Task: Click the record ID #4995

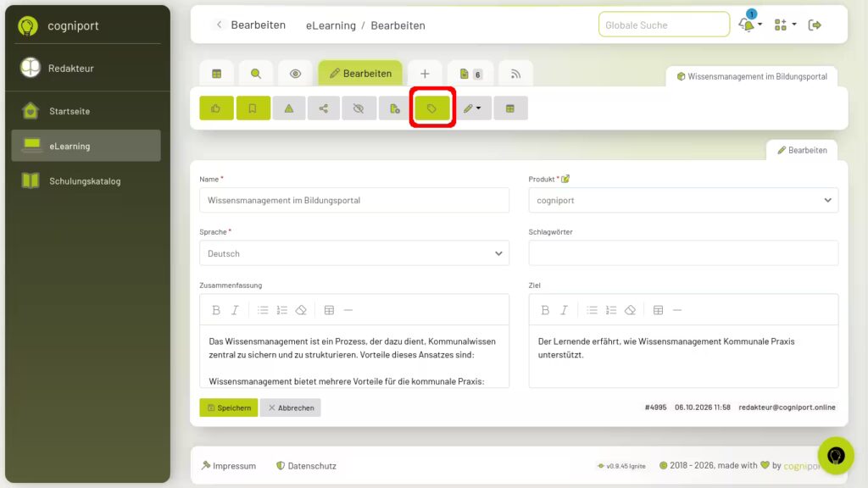Action: click(655, 408)
